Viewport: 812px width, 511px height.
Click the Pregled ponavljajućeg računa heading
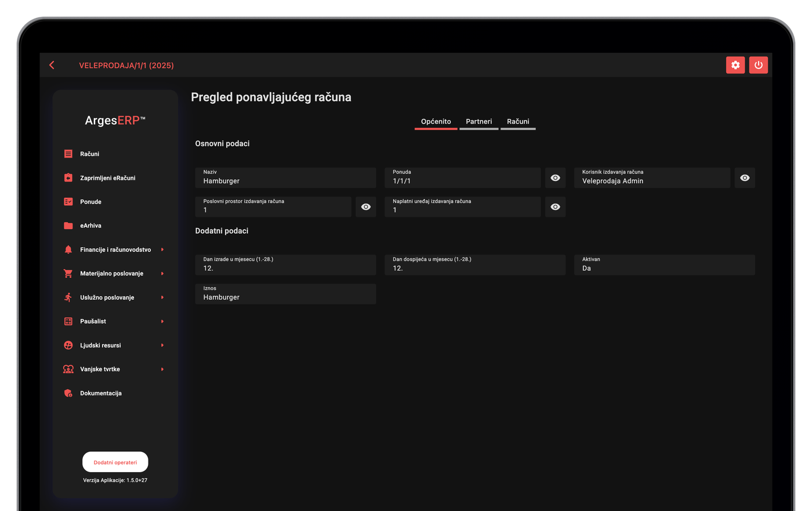click(271, 97)
